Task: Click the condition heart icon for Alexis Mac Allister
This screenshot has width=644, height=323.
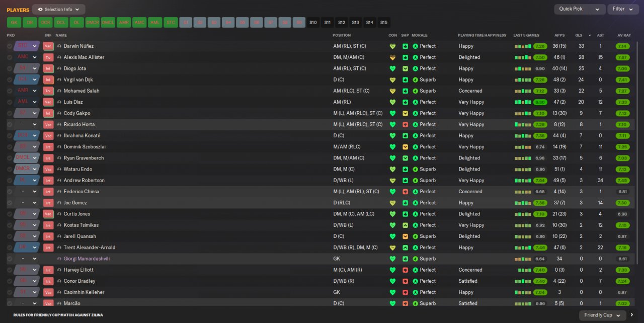Action: (392, 57)
